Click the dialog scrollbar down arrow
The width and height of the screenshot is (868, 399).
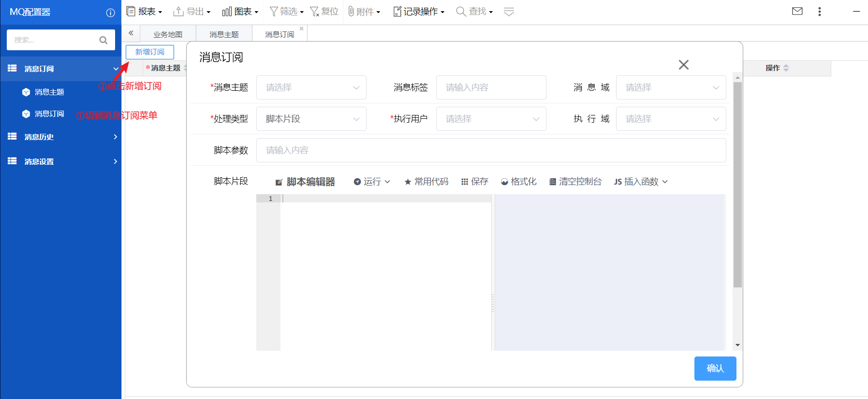[x=737, y=345]
